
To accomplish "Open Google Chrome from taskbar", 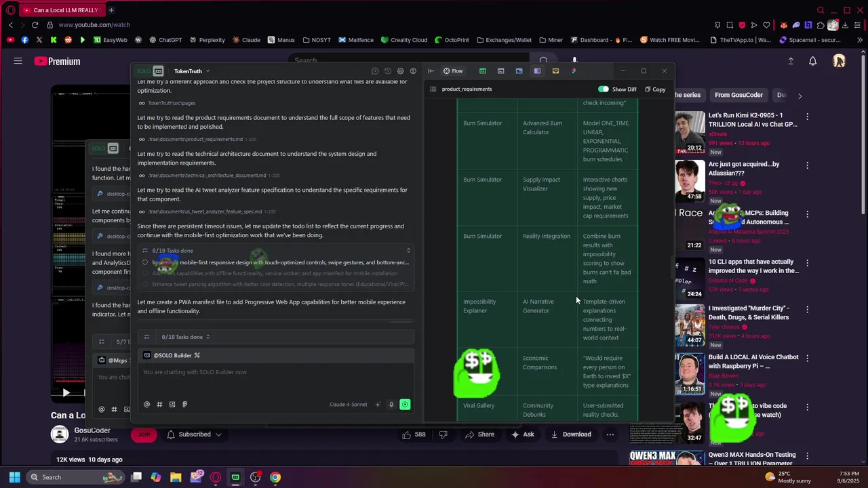I will pos(275,477).
